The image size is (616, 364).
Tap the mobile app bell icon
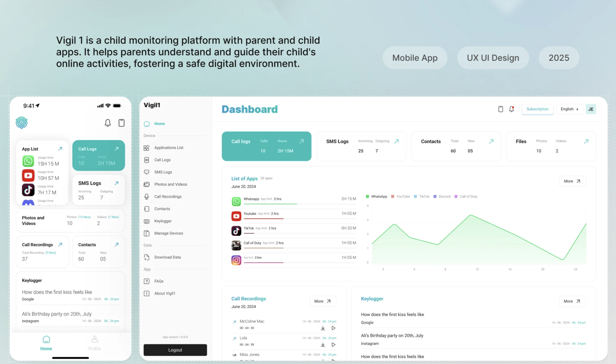108,123
